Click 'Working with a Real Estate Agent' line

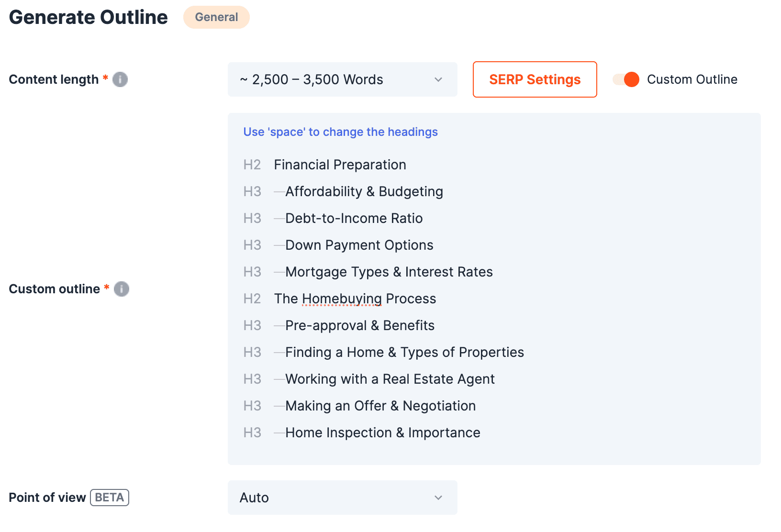coord(390,379)
